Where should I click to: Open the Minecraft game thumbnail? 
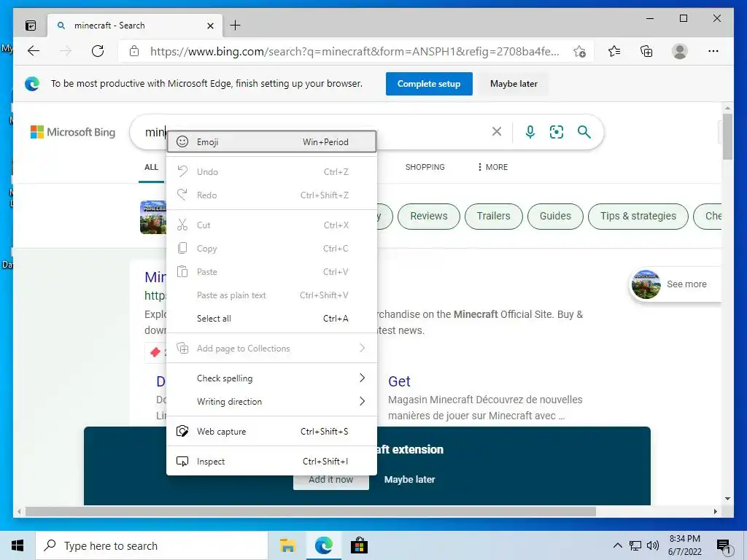tap(153, 217)
